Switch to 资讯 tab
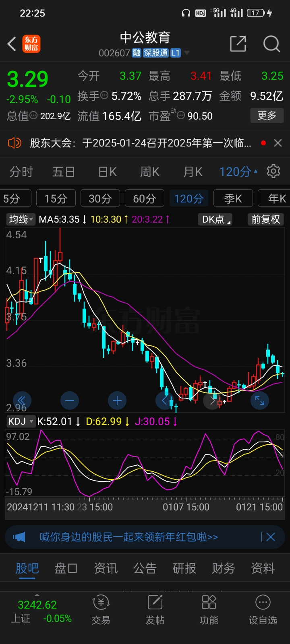The width and height of the screenshot is (290, 644). (x=106, y=568)
